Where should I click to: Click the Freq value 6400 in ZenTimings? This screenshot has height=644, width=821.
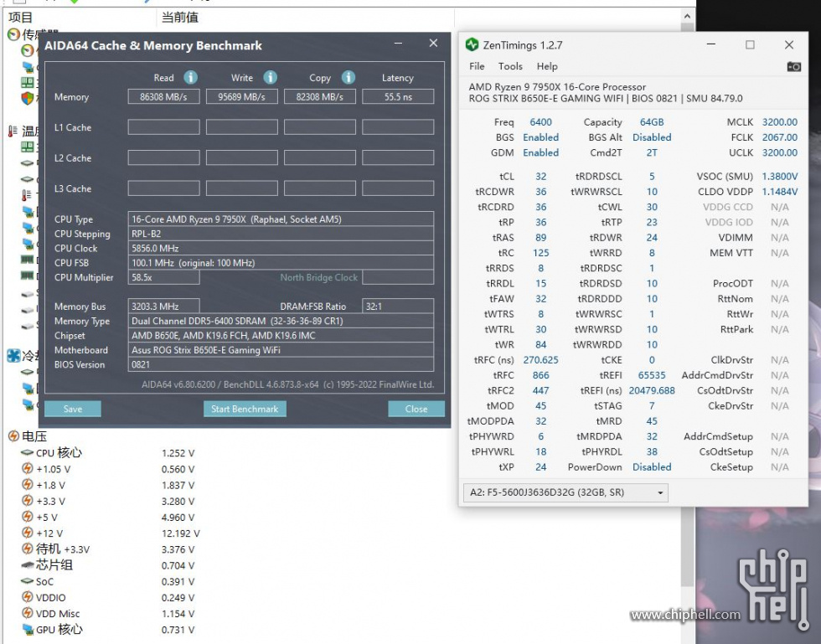[x=541, y=122]
